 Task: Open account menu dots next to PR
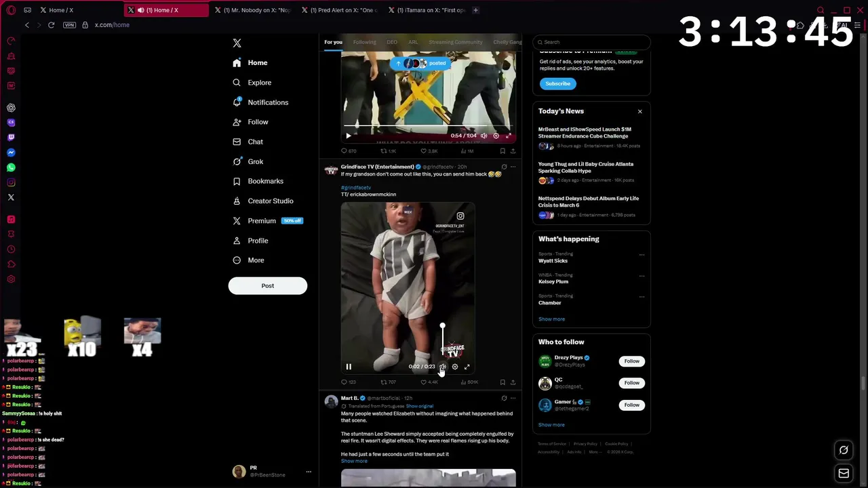click(x=308, y=472)
